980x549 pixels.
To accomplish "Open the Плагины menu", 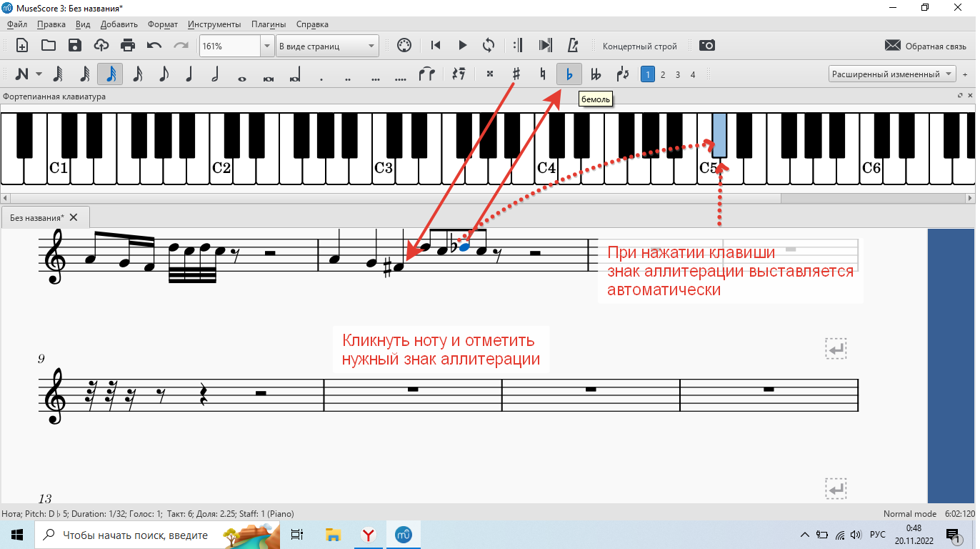I will (269, 24).
